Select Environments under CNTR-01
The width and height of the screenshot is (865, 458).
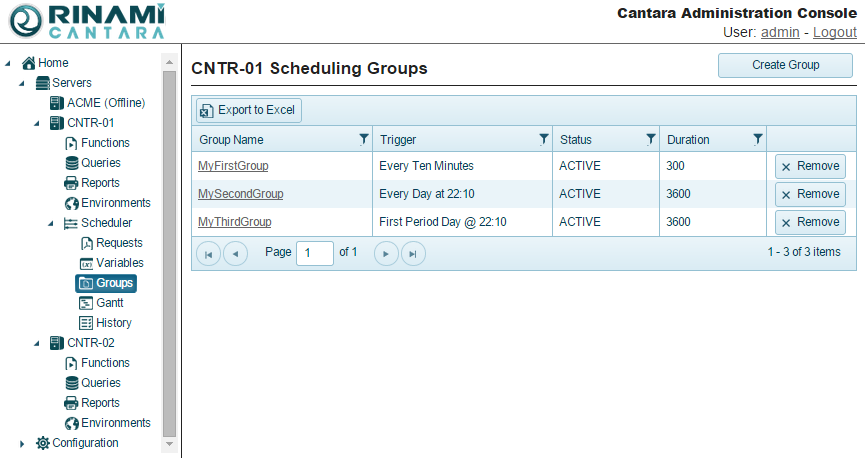click(x=115, y=203)
